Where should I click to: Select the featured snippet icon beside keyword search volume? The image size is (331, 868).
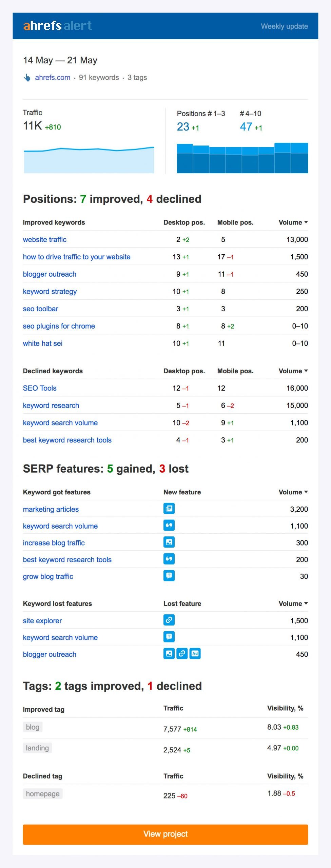(x=169, y=526)
